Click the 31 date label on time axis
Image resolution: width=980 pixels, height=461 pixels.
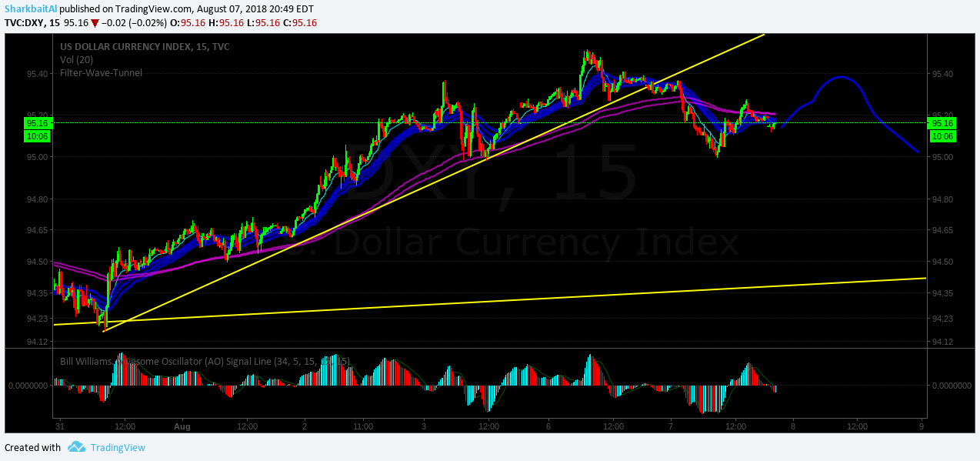[59, 426]
